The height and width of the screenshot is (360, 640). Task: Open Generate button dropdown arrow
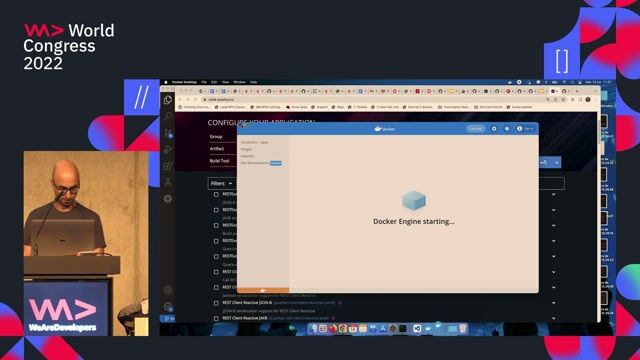[x=556, y=162]
